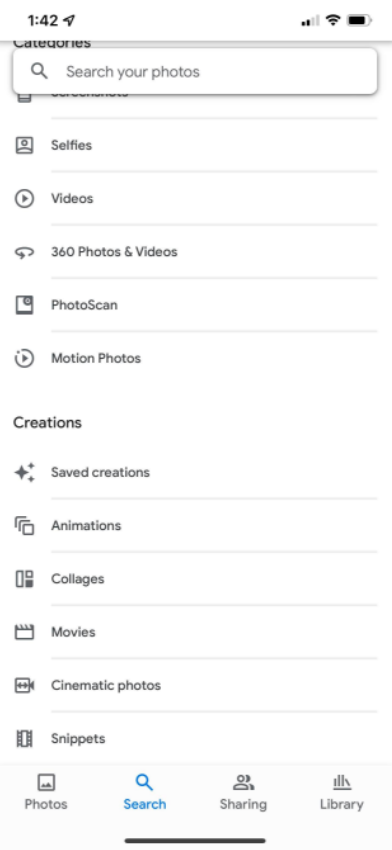Screen dimensions: 392x850
Task: Open the Videos play icon
Action: point(24,198)
